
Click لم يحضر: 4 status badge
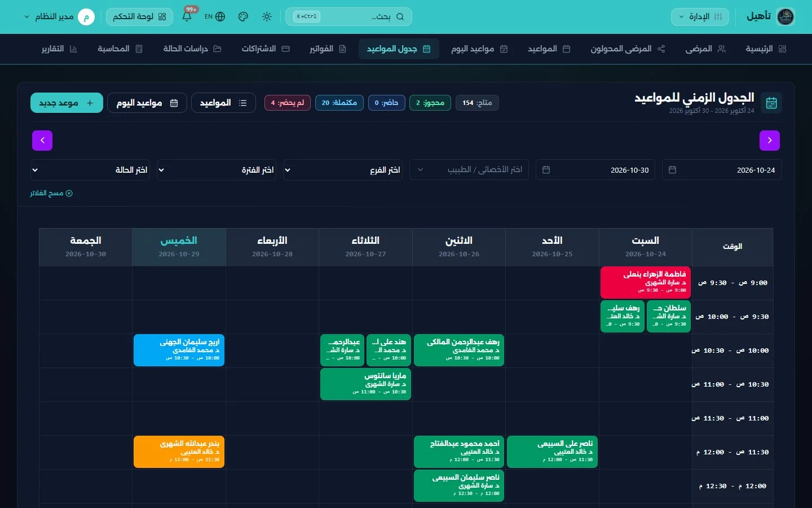click(x=288, y=103)
